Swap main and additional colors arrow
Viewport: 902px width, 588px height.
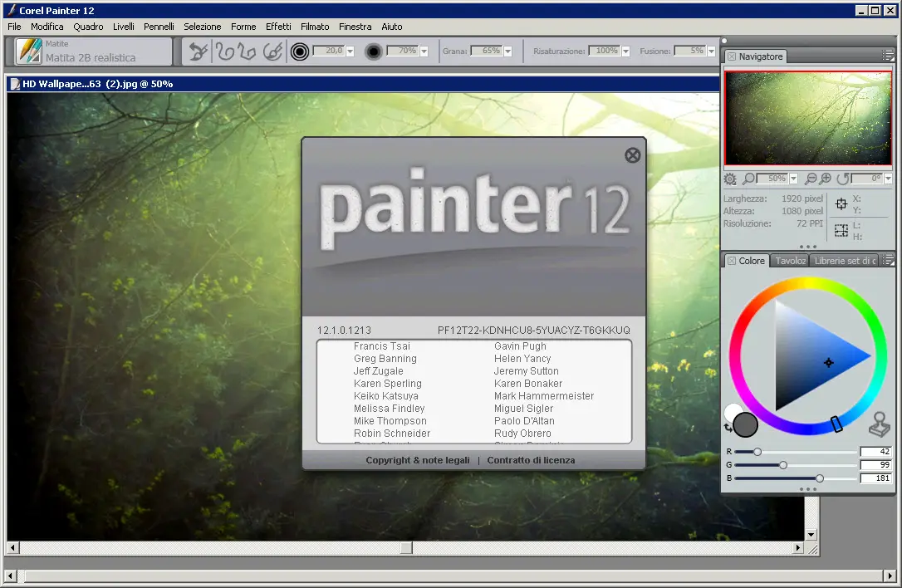click(728, 427)
